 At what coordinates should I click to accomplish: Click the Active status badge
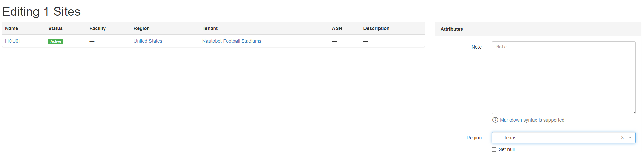(56, 41)
